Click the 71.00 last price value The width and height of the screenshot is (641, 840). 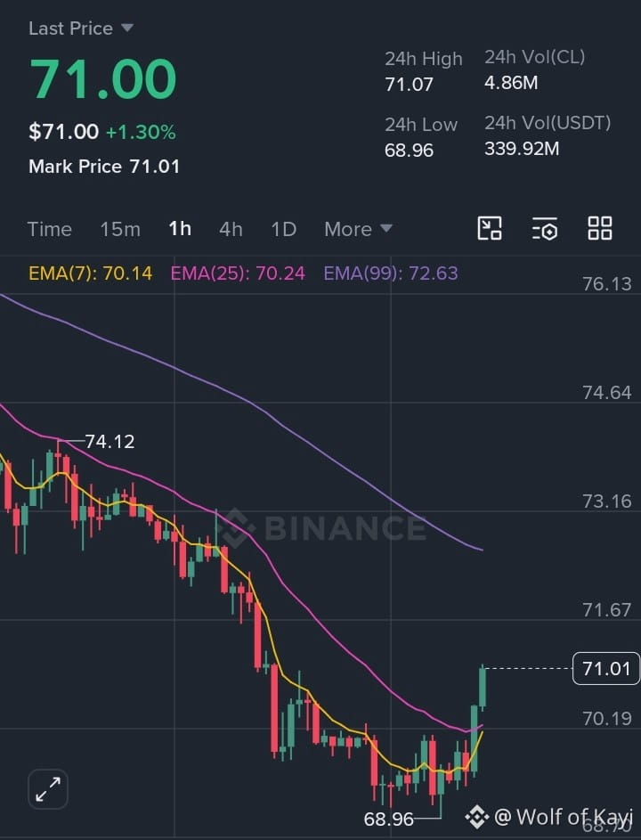point(102,79)
